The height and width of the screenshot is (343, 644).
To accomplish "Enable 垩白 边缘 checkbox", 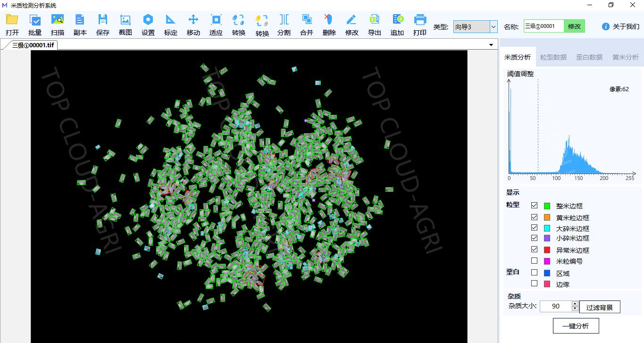I will tap(534, 283).
